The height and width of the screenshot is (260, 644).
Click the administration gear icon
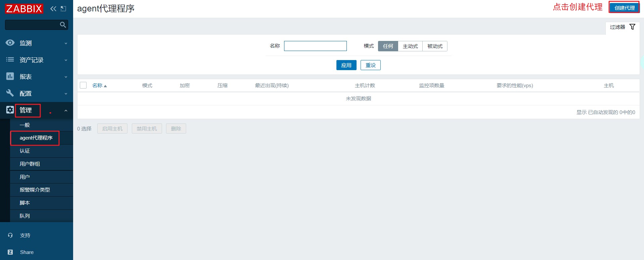[10, 110]
